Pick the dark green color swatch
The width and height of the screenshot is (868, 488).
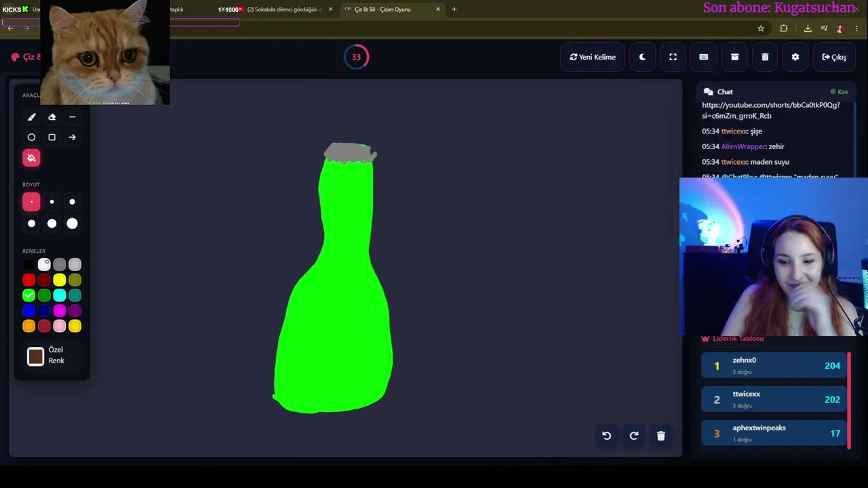(x=44, y=296)
